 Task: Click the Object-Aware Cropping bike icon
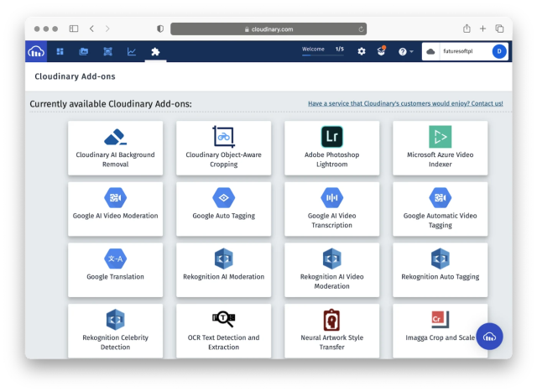click(x=224, y=136)
